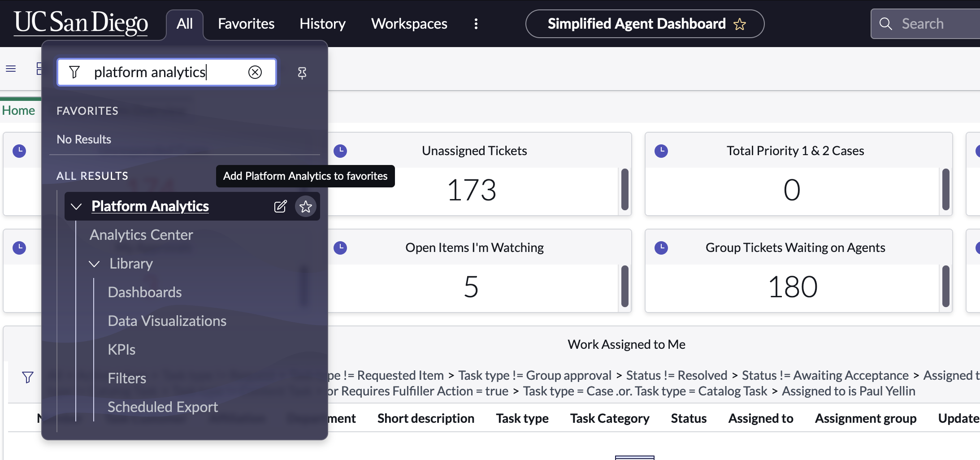Click the clock icon on top-left widget
Viewport: 980px width, 460px height.
coord(19,151)
